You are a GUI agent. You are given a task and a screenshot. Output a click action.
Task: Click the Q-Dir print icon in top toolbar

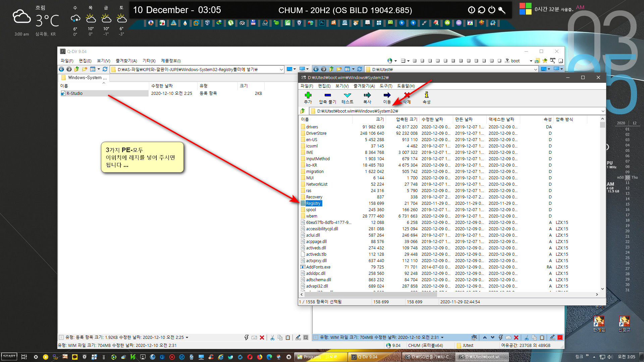point(537,61)
